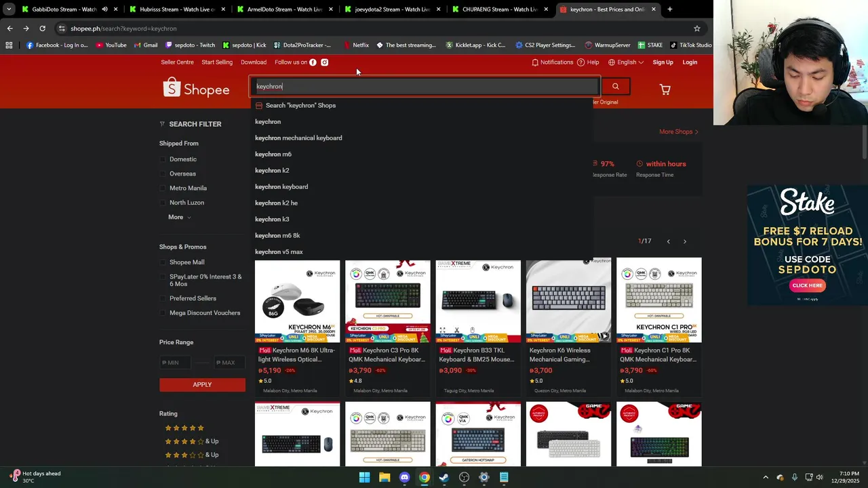Reload the page
The width and height of the screenshot is (868, 488).
42,28
